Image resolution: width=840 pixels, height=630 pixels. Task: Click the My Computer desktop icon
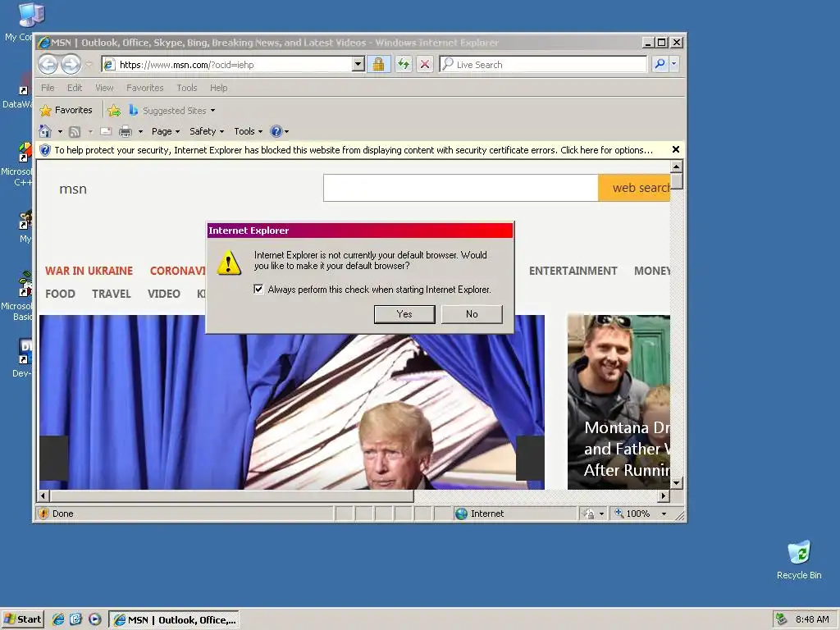coord(31,15)
